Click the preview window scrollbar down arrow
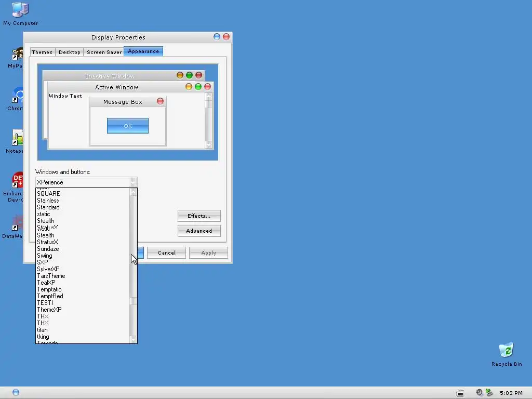 (209, 145)
